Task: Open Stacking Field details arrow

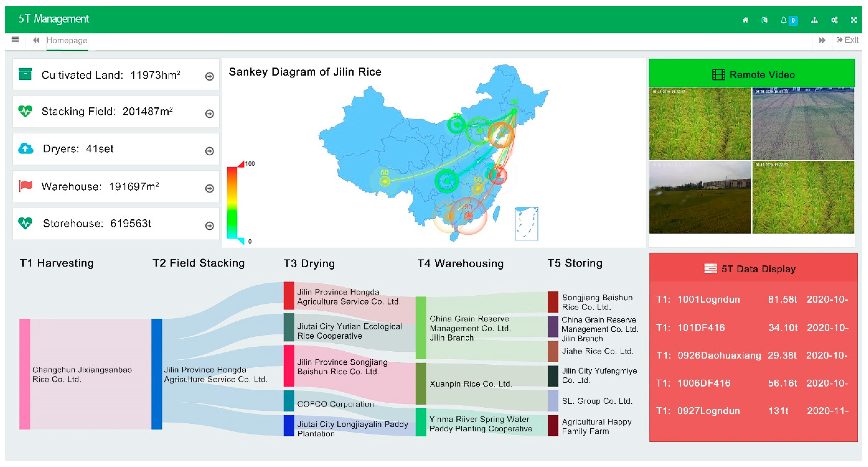Action: 210,114
